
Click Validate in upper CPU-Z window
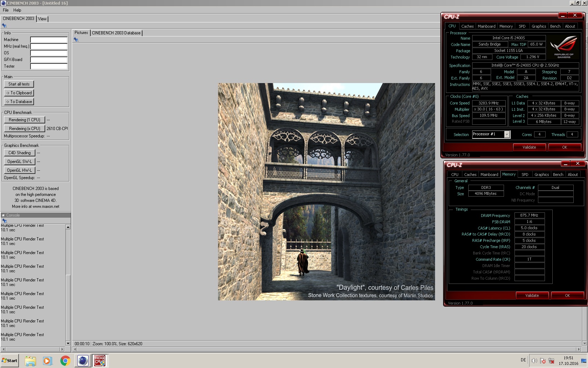(x=529, y=147)
